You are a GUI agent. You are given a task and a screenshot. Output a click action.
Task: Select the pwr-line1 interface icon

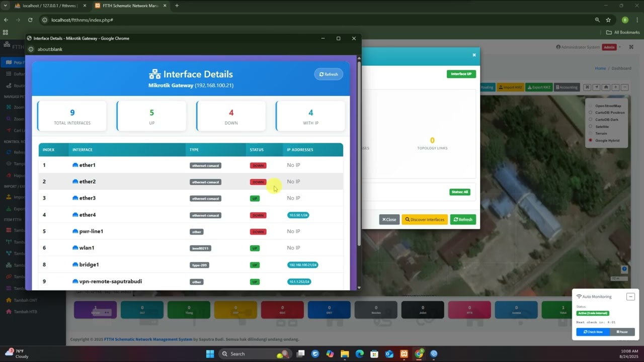point(75,231)
